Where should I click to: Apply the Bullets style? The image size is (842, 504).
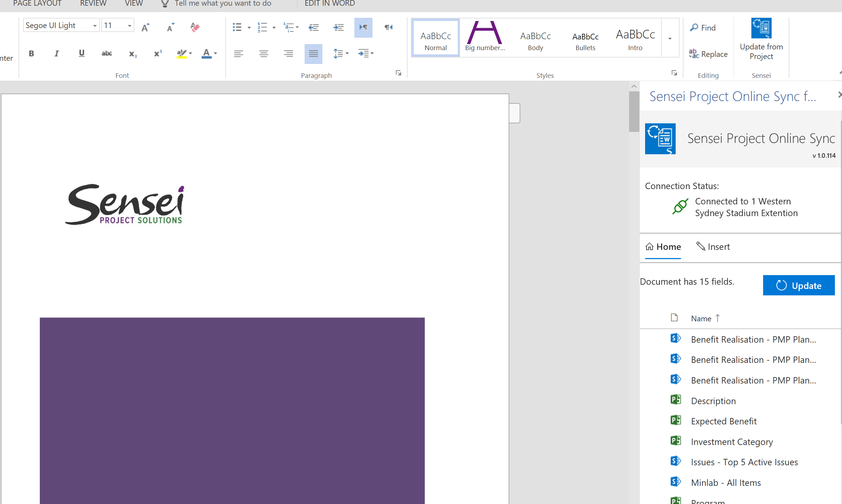click(585, 37)
